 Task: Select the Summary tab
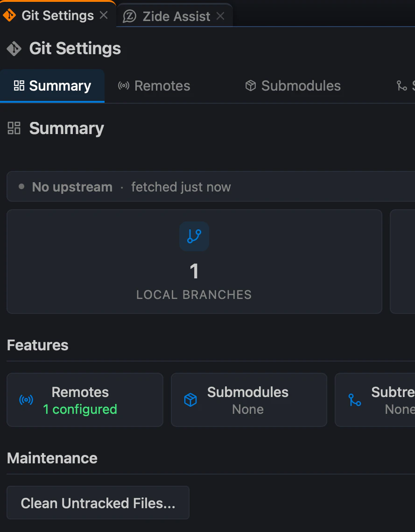[x=52, y=86]
